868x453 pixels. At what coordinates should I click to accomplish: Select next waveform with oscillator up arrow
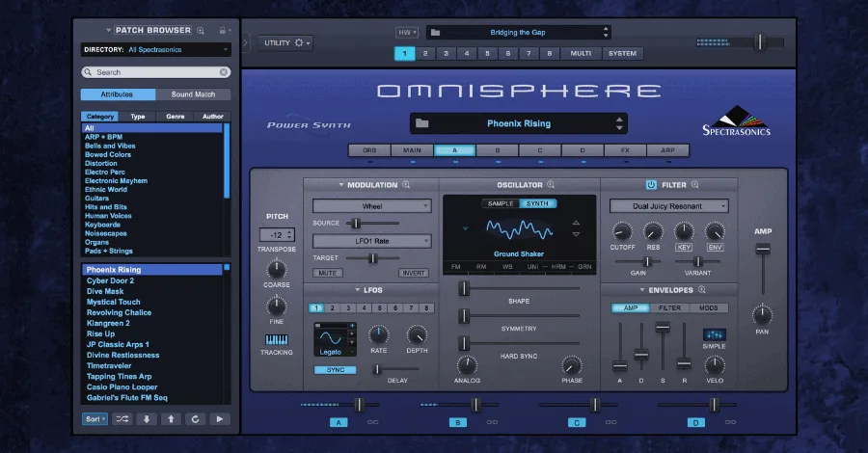coord(577,223)
